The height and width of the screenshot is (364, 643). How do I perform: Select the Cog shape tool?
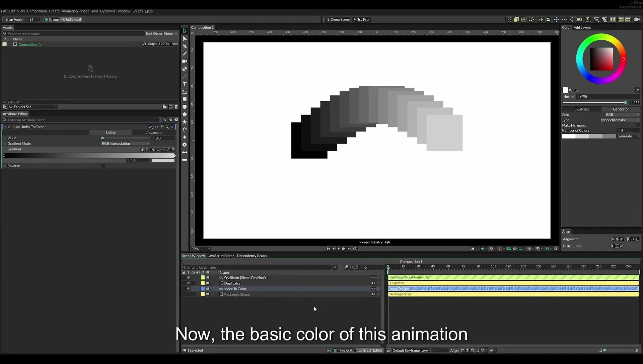pyautogui.click(x=185, y=145)
